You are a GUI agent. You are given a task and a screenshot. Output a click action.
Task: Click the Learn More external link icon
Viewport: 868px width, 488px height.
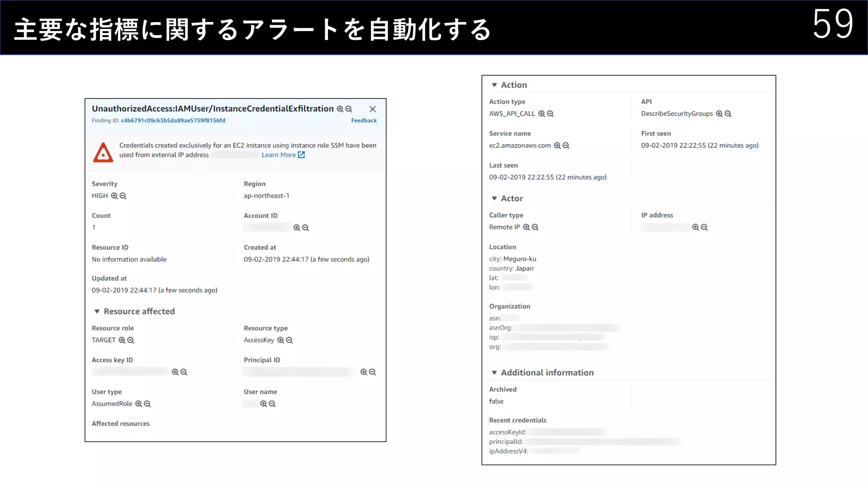(301, 155)
